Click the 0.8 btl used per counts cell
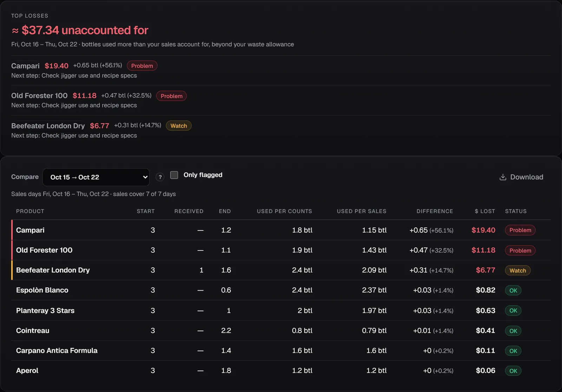The image size is (562, 392). point(302,331)
